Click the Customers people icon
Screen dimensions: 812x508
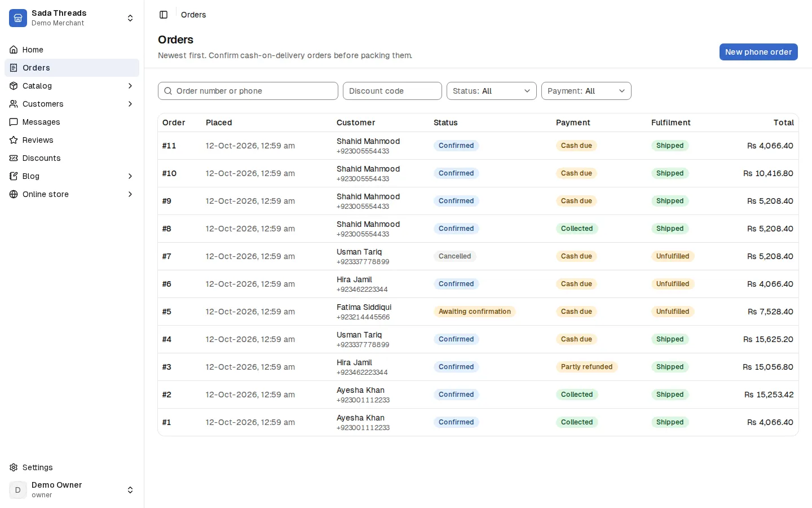(x=14, y=104)
